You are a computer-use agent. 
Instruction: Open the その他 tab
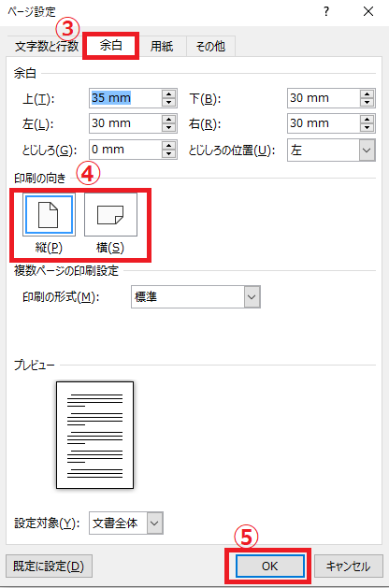(210, 46)
